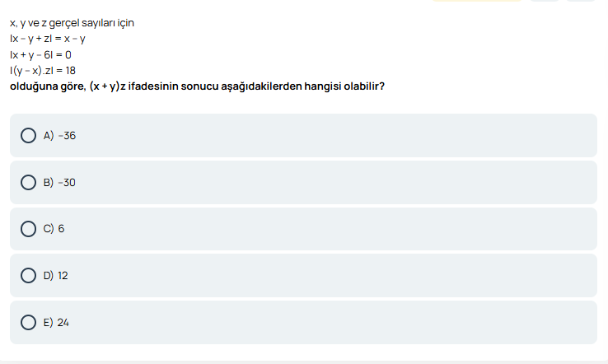Screen dimensions: 608x364
Task: Choose the radio circle beside C) 6
Action: (x=28, y=229)
